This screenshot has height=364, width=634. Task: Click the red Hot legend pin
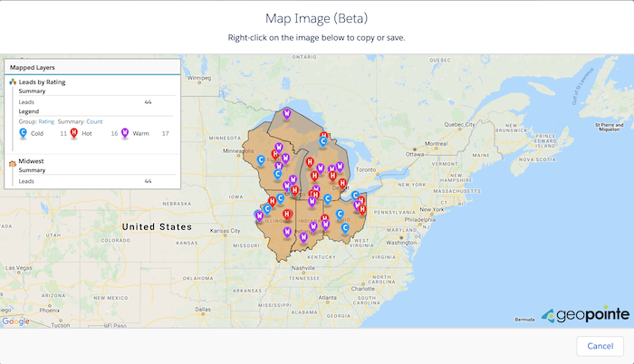tap(74, 133)
